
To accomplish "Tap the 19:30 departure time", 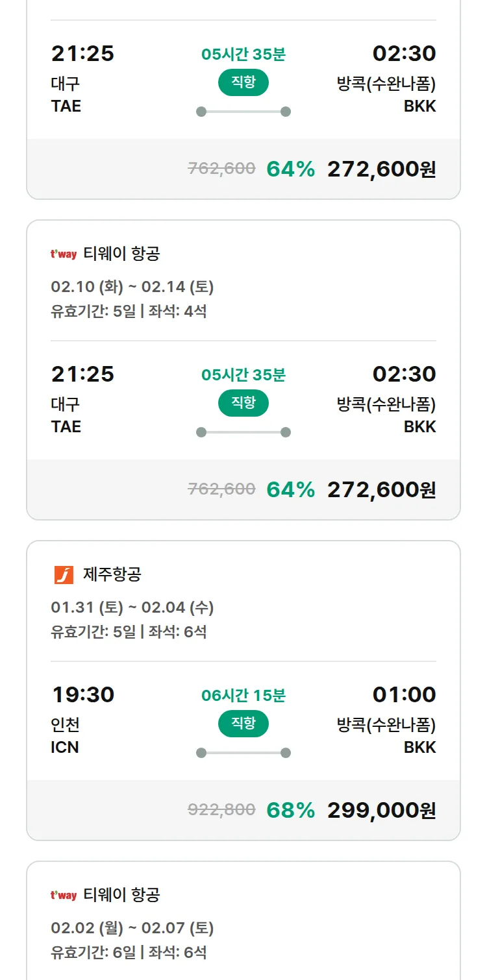I will click(83, 694).
